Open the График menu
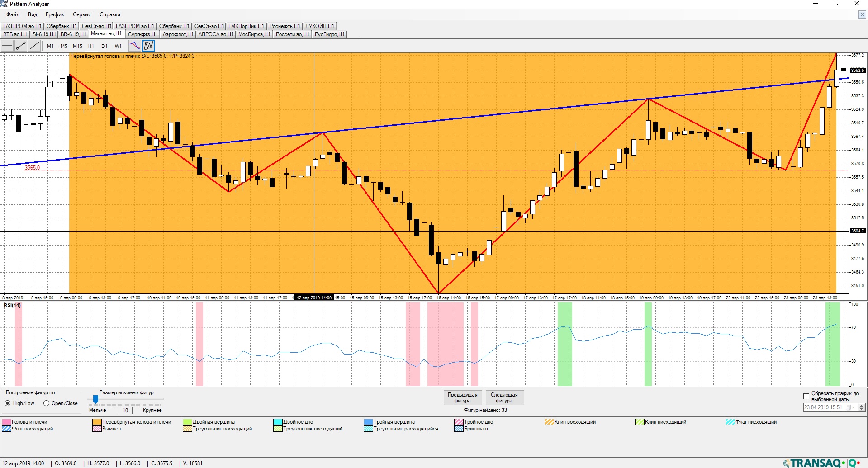 [55, 14]
